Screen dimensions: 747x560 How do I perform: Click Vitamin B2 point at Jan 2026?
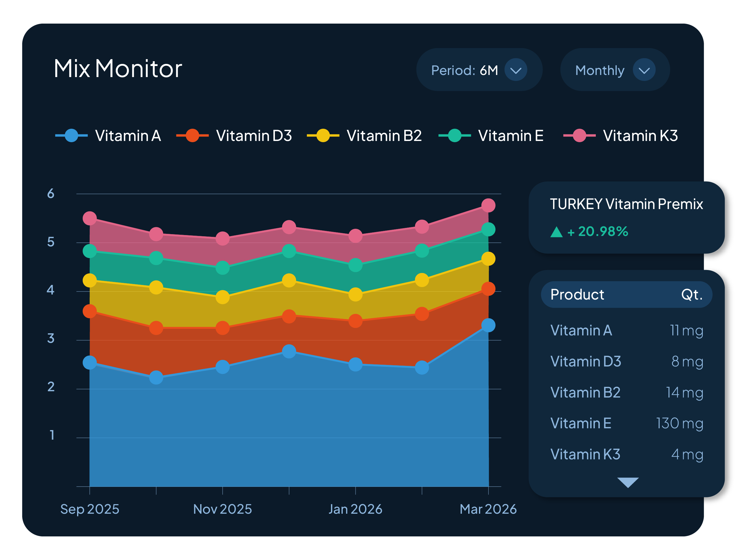click(355, 294)
